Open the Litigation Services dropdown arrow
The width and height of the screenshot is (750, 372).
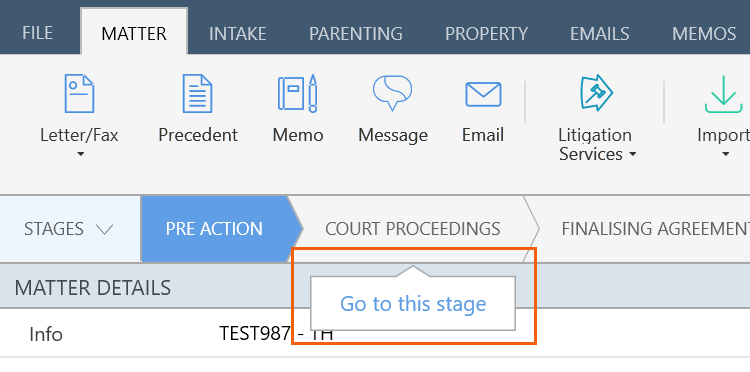(632, 154)
